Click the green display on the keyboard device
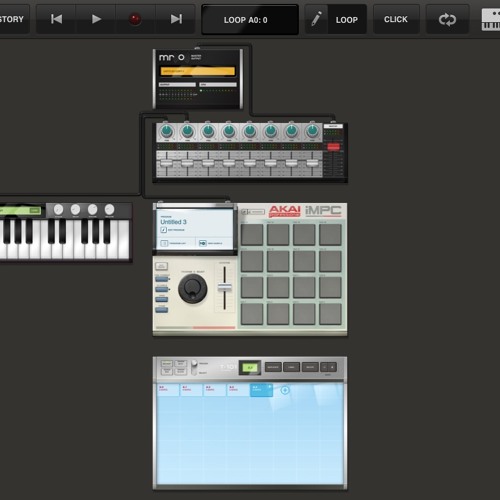This screenshot has height=500, width=500. tap(21, 210)
